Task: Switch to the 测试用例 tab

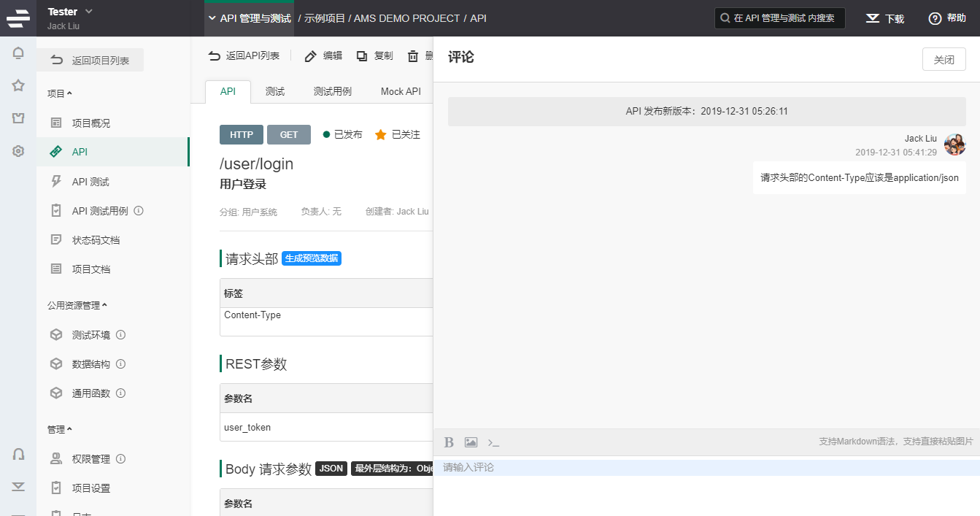Action: tap(332, 91)
